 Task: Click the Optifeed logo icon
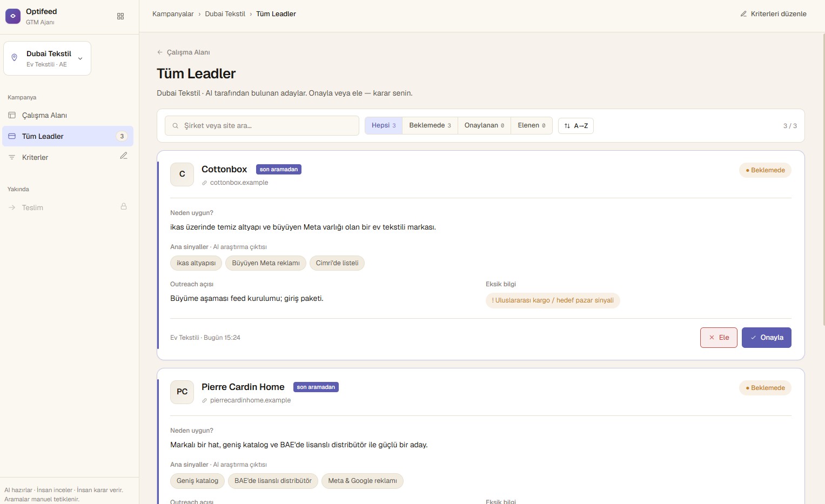click(13, 16)
